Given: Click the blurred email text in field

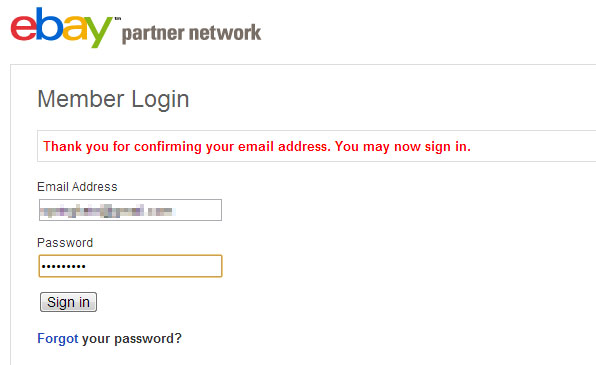Looking at the screenshot, I should [106, 211].
